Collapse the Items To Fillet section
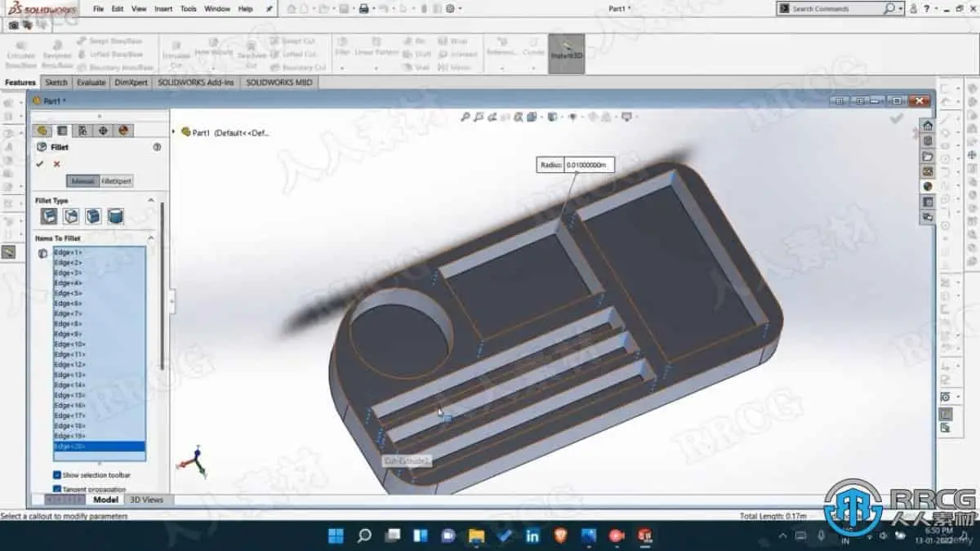Screen dimensions: 980x551 (x=150, y=238)
